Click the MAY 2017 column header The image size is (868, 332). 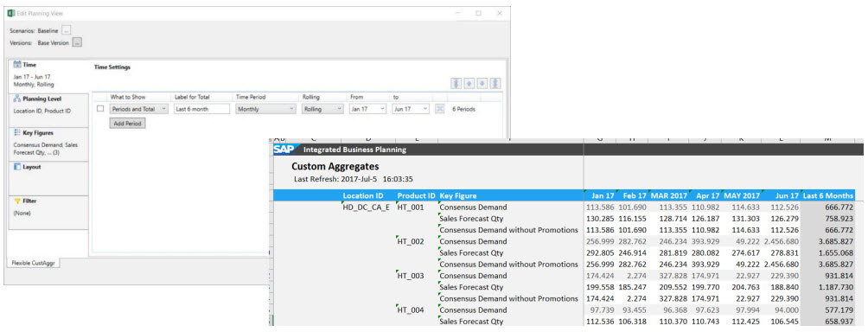[741, 196]
